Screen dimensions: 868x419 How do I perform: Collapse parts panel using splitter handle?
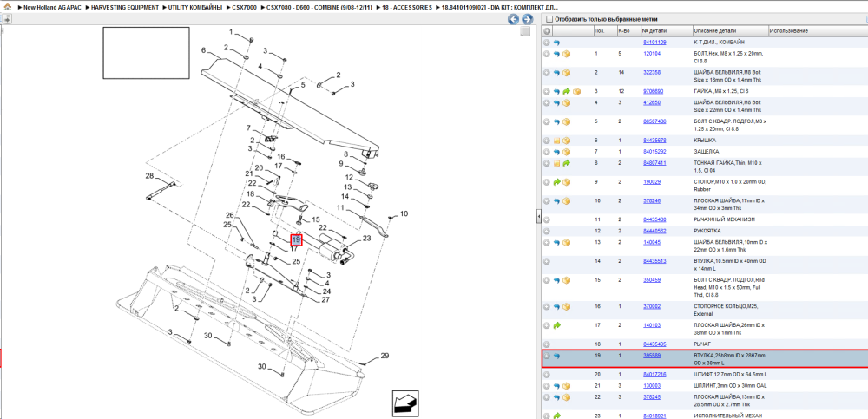(538, 218)
